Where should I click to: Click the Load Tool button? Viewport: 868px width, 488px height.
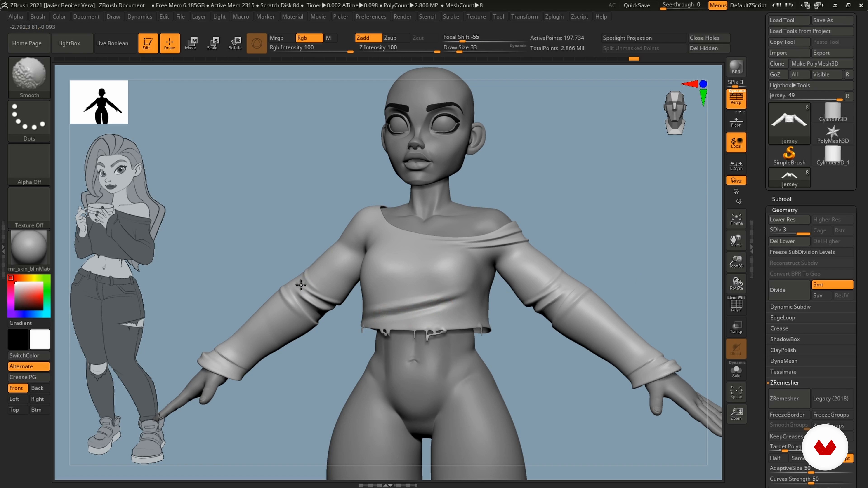(x=789, y=20)
